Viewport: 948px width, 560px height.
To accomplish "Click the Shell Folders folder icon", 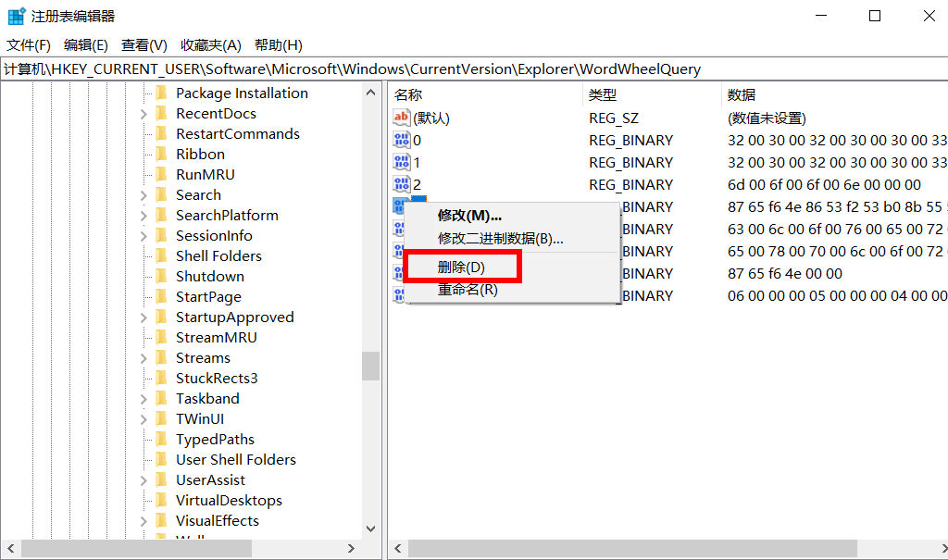I will tap(161, 255).
